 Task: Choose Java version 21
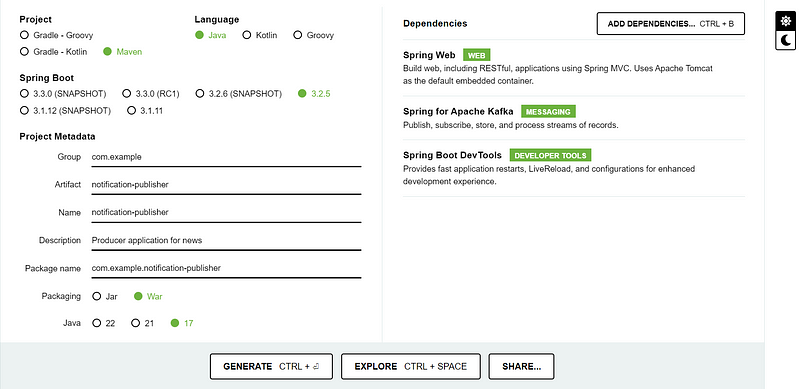coord(142,323)
